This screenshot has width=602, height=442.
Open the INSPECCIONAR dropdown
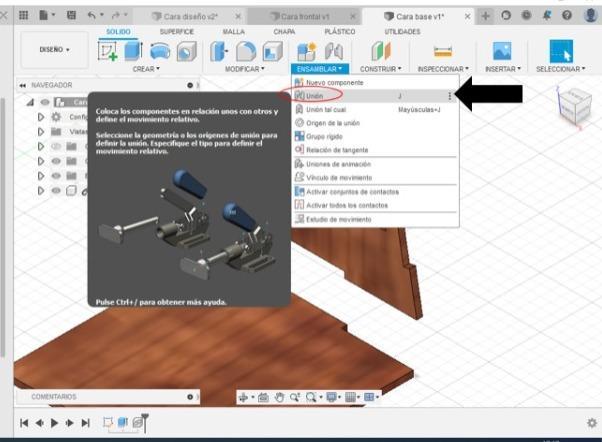click(443, 69)
